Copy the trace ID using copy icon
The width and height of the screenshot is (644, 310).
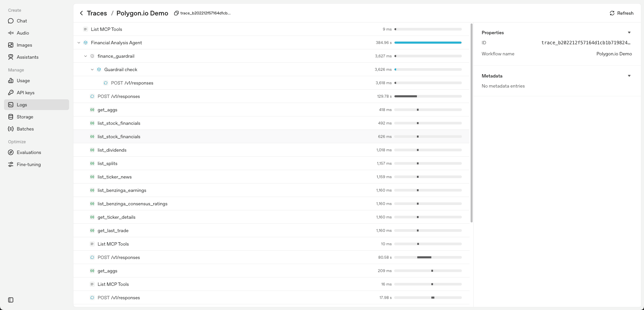tap(176, 13)
